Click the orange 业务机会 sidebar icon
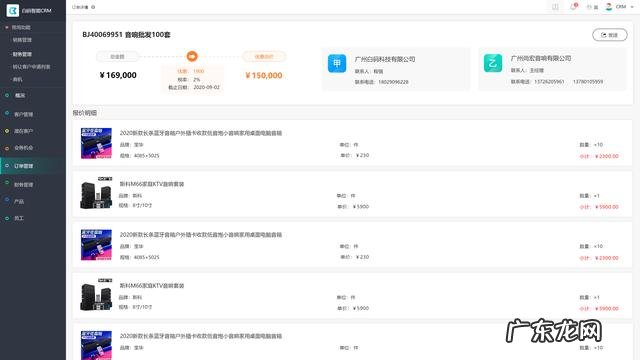Screen dimensions: 640x360 tap(7, 148)
